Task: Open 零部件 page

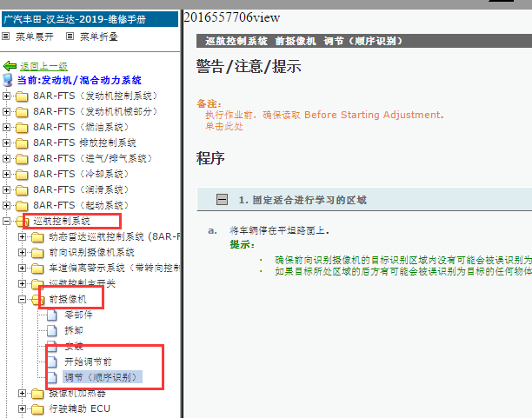Action: tap(78, 315)
